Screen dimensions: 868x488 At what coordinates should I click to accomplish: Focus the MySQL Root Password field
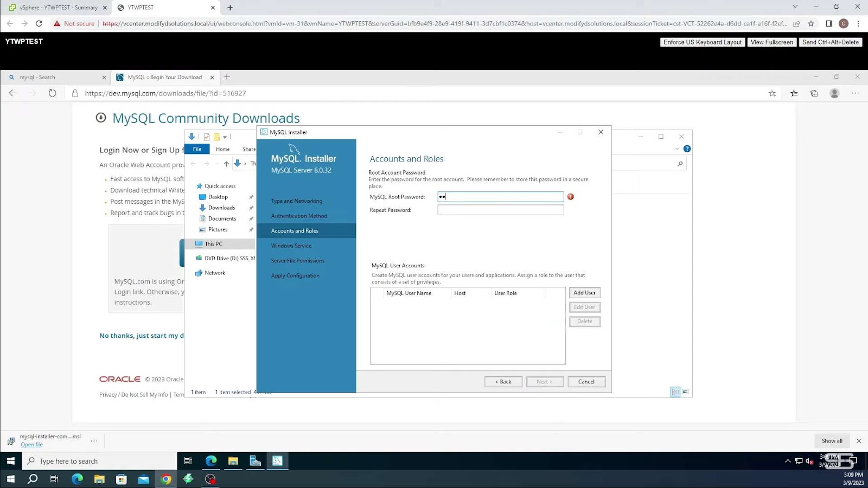tap(501, 197)
